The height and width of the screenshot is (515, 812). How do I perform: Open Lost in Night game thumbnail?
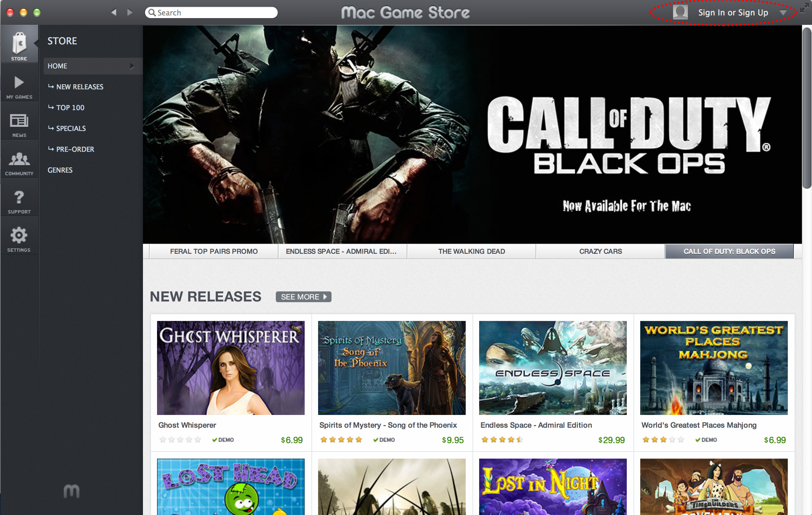(x=553, y=487)
